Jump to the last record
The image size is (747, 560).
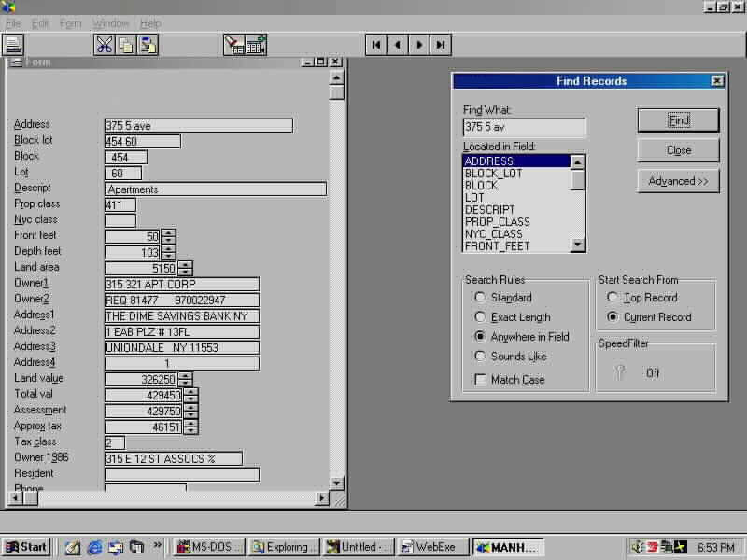coord(441,44)
